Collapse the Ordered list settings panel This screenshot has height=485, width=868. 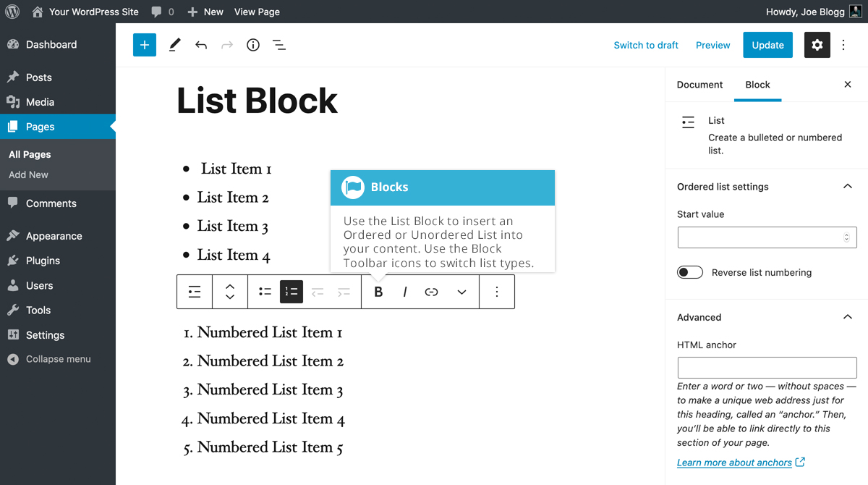click(x=847, y=186)
